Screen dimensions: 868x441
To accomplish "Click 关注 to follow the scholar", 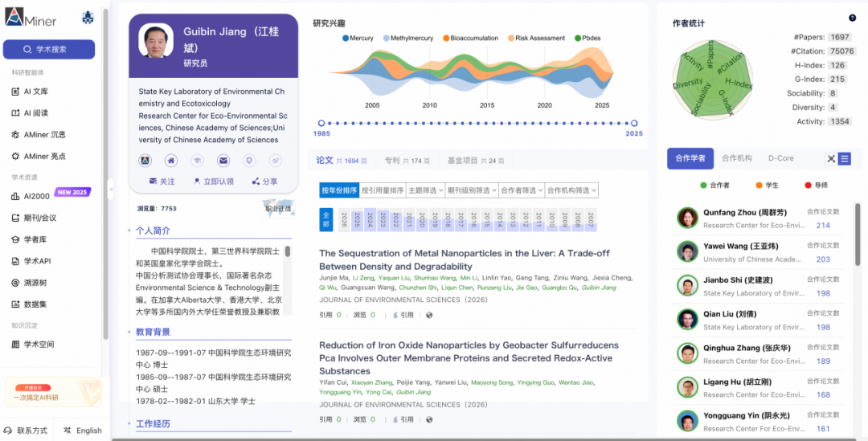I will click(162, 182).
